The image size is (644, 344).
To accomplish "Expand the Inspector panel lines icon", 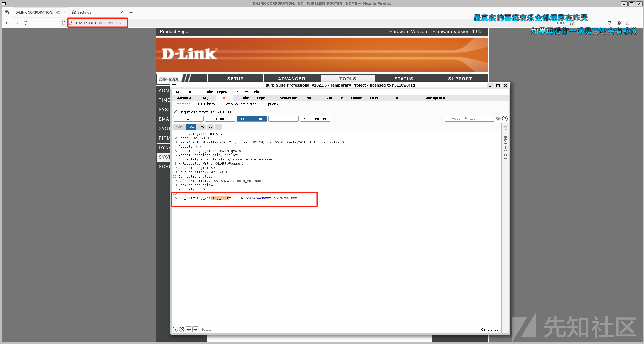I will (x=505, y=128).
